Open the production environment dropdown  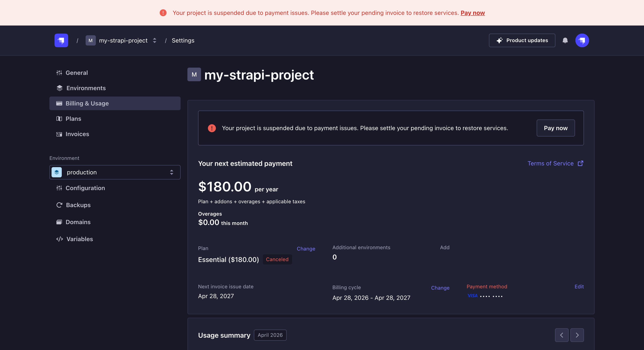click(x=115, y=172)
